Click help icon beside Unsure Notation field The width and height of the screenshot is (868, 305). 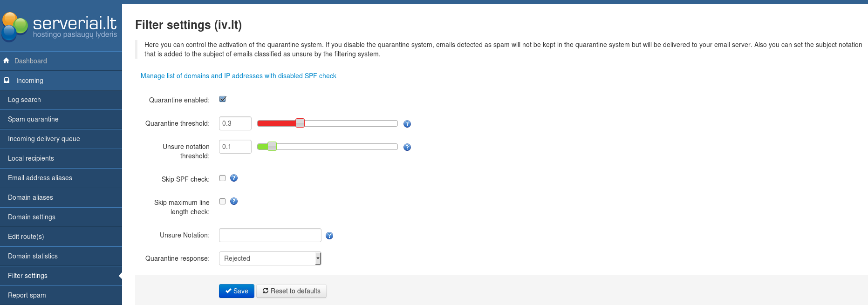coord(329,236)
